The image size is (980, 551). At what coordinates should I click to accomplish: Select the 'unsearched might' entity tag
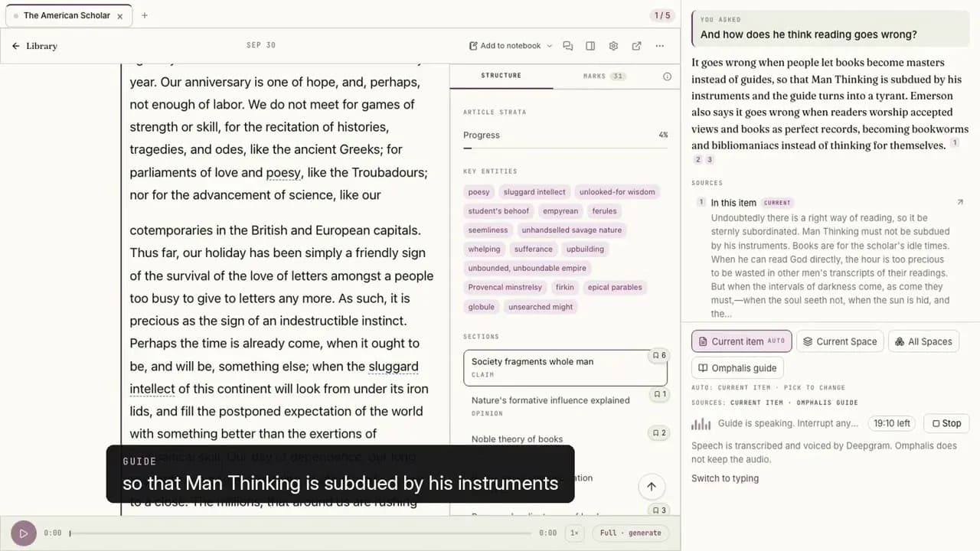coord(541,307)
